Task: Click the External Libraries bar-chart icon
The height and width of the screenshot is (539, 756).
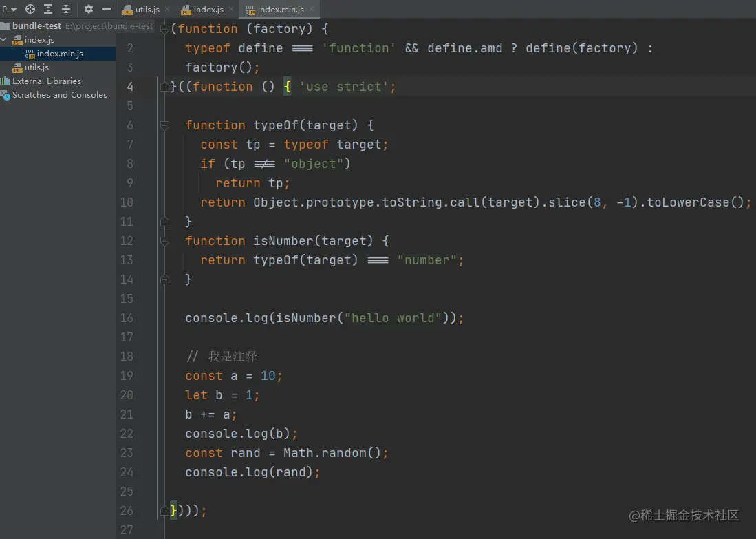Action: (6, 81)
